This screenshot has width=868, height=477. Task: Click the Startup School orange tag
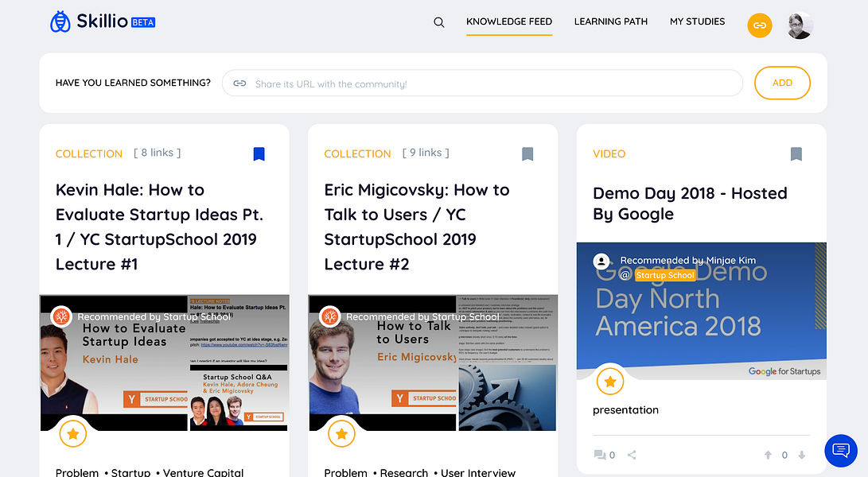665,275
